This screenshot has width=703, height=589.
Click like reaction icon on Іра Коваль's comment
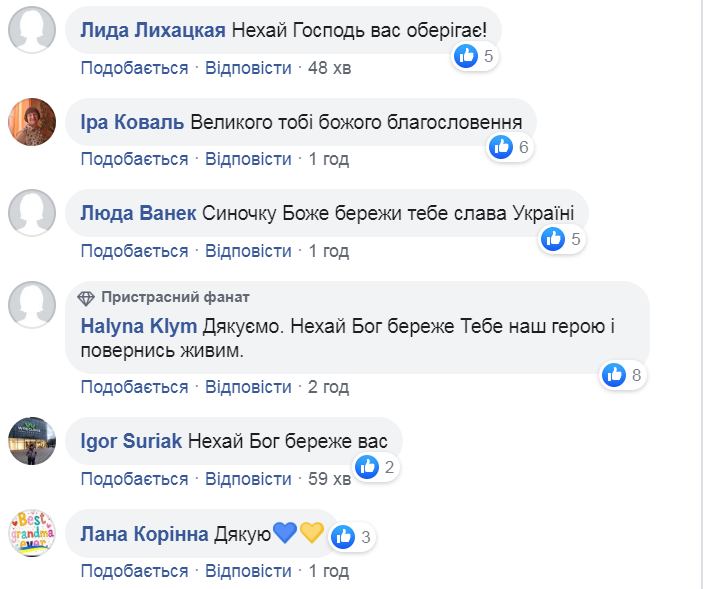tap(501, 148)
